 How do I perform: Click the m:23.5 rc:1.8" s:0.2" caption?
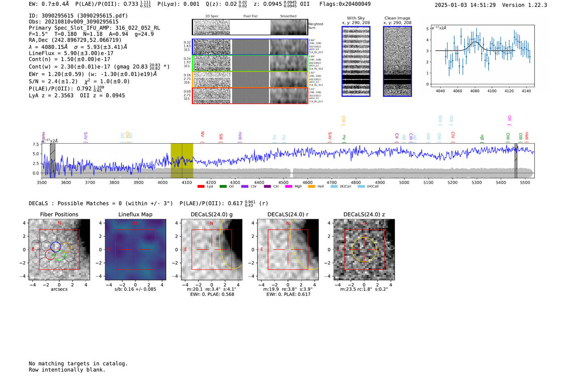point(364,289)
